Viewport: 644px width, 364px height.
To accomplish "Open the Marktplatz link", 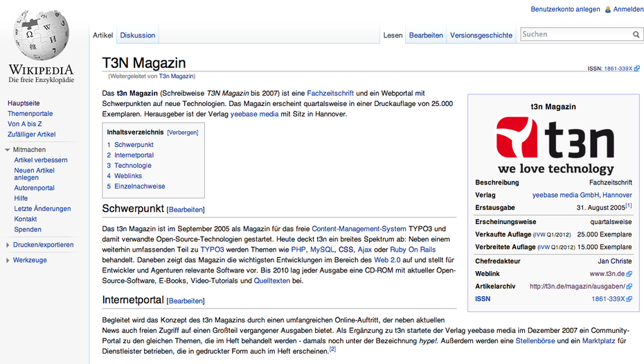I will [x=599, y=341].
